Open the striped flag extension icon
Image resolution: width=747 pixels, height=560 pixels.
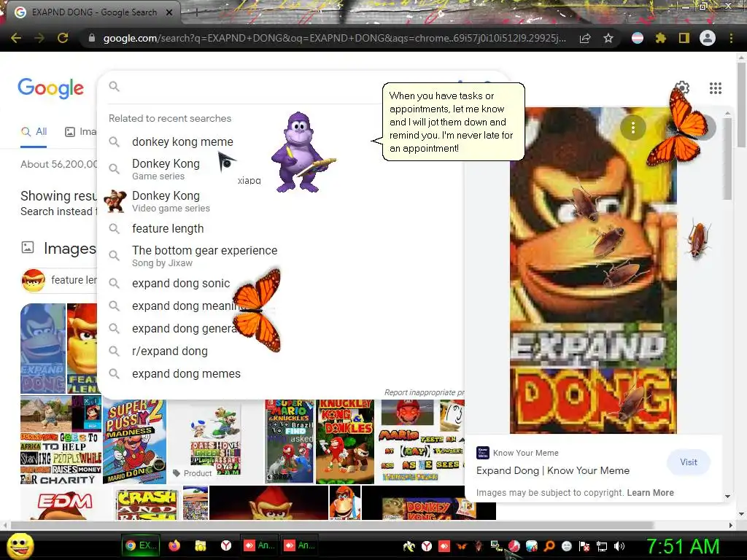[638, 38]
